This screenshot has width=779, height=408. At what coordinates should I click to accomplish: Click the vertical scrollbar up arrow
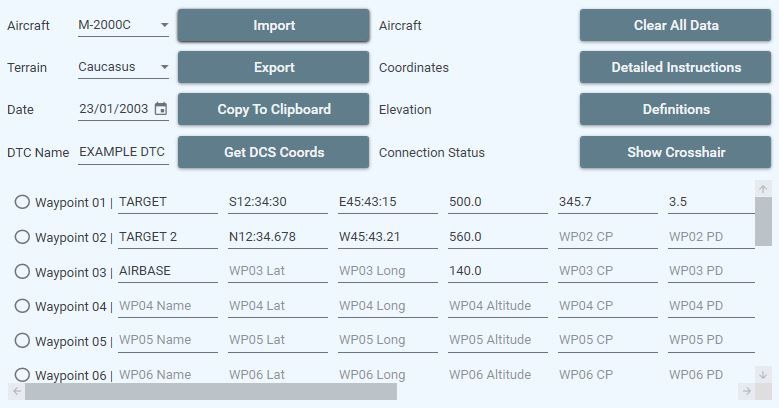click(763, 189)
